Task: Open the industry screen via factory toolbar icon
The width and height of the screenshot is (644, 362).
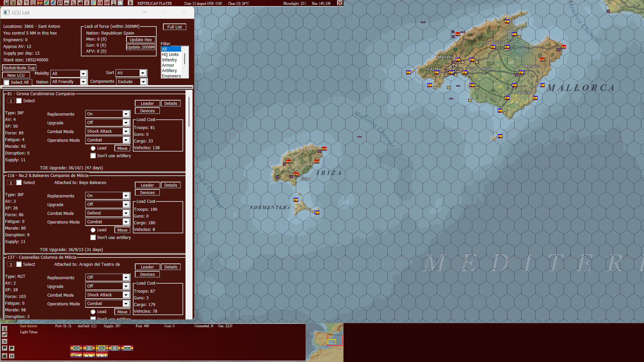Action: click(x=80, y=3)
